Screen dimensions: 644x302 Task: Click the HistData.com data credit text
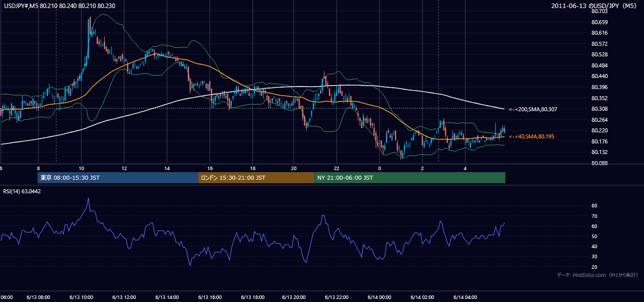pos(598,275)
